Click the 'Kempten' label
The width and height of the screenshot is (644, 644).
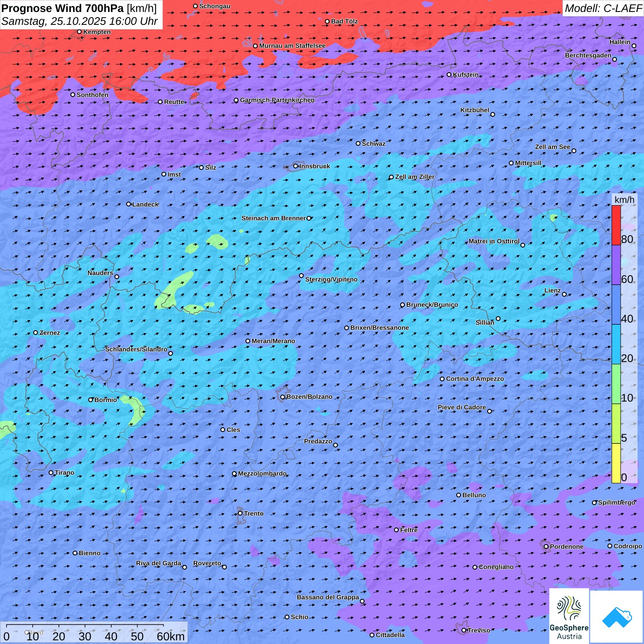(x=97, y=32)
